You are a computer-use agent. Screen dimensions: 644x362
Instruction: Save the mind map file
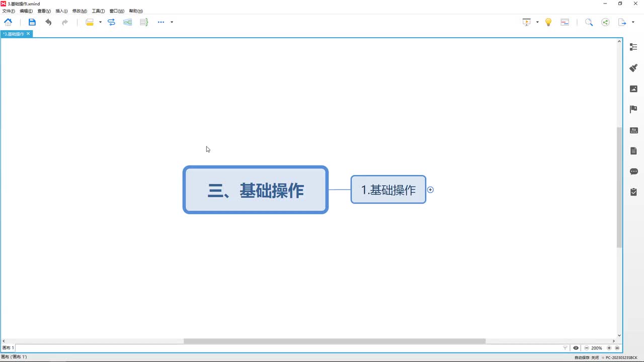pos(32,22)
